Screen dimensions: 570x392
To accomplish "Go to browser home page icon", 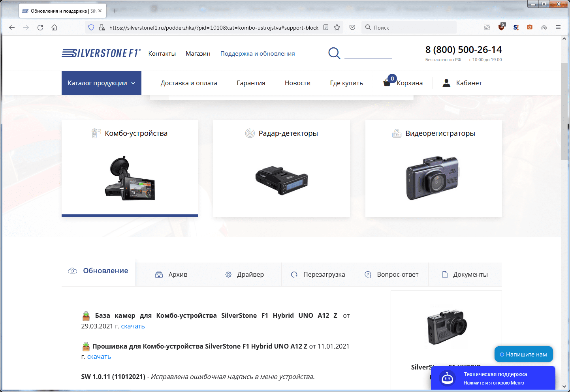I will tap(55, 28).
